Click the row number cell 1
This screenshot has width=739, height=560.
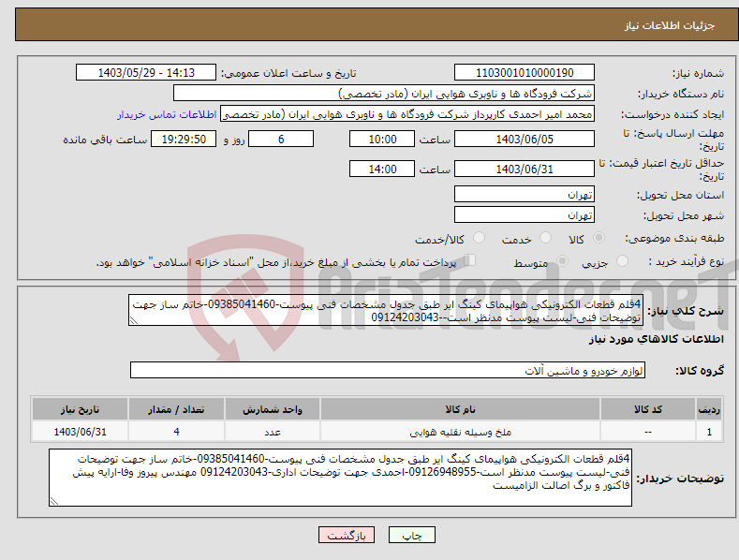point(709,432)
